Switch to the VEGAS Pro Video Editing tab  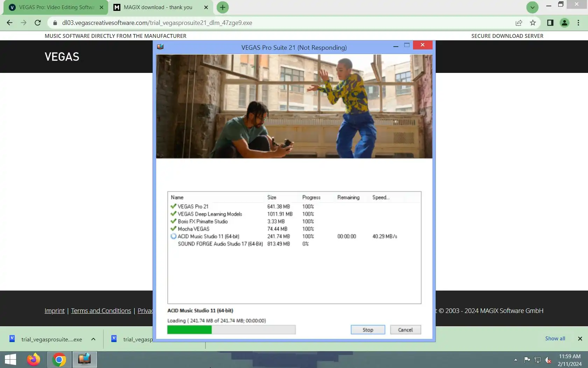55,7
